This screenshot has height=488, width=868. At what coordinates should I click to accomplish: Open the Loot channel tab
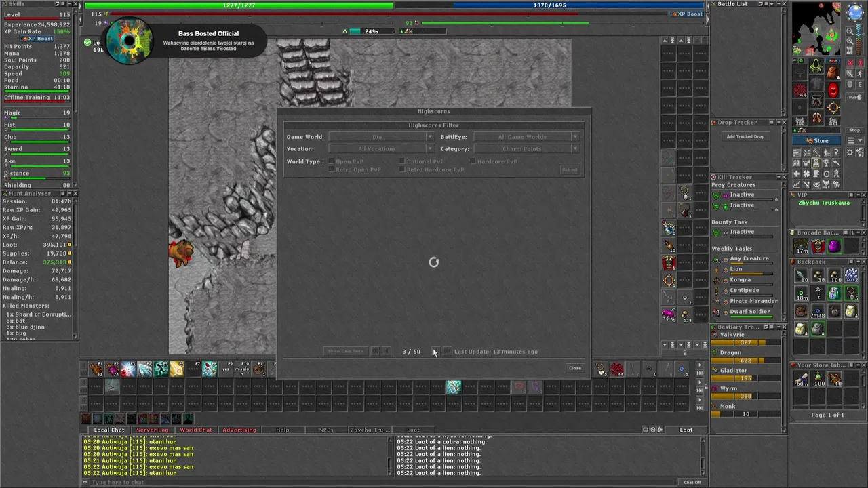click(x=413, y=430)
